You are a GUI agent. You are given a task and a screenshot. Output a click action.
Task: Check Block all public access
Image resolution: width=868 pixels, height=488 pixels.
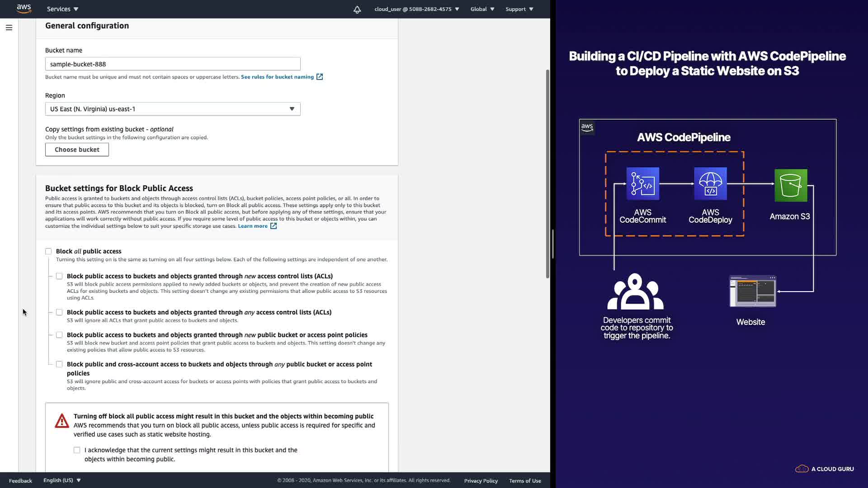tap(48, 251)
